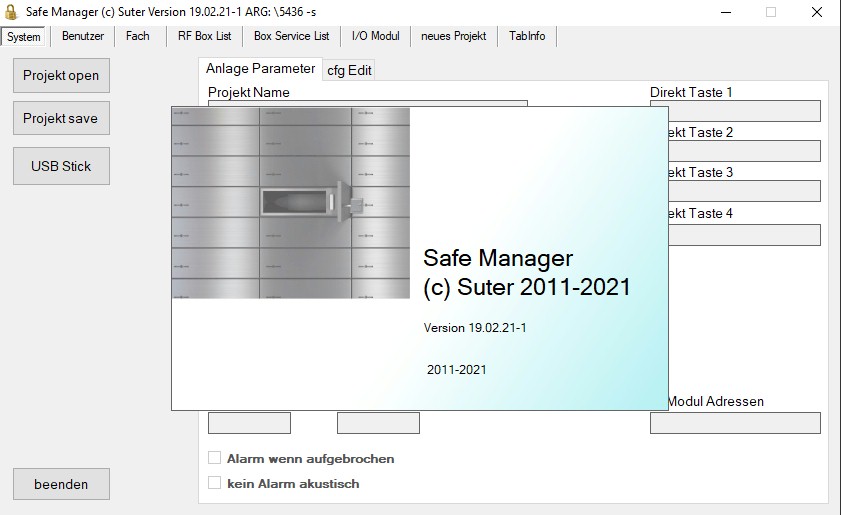Go to the Box Service List tab

coord(291,36)
